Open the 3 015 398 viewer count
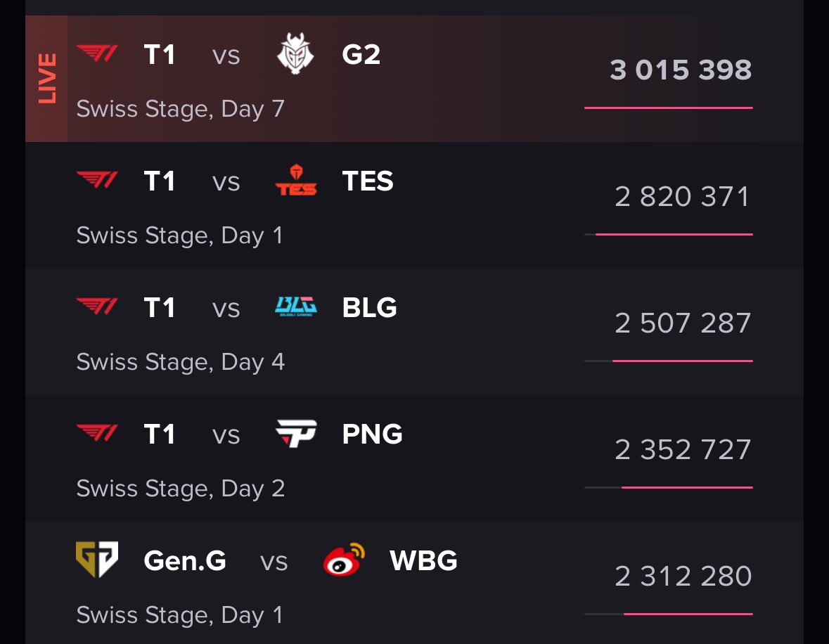Viewport: 829px width, 644px height. (681, 70)
